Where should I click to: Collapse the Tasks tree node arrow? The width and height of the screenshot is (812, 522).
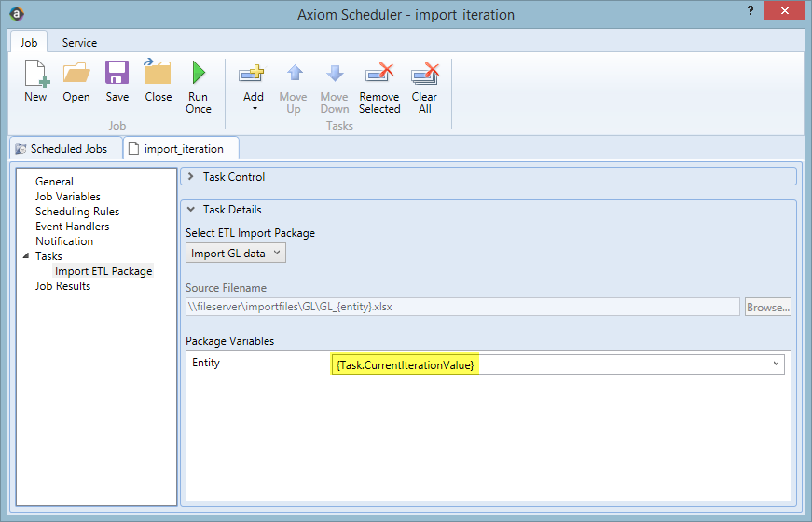[x=26, y=255]
